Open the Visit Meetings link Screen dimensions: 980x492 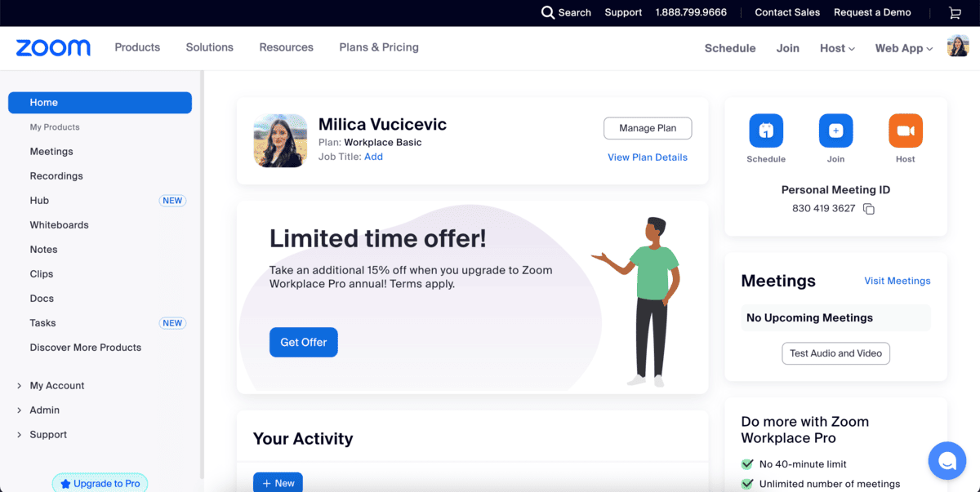898,281
